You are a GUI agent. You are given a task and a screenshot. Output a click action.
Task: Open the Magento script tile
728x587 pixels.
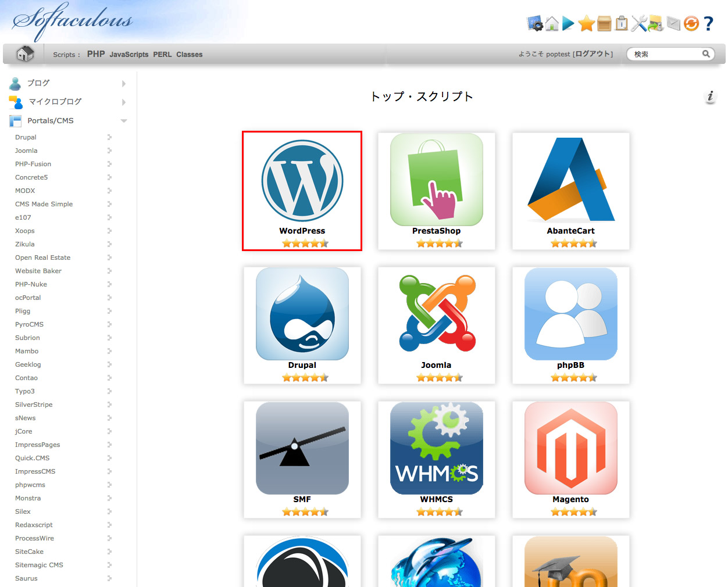click(570, 459)
